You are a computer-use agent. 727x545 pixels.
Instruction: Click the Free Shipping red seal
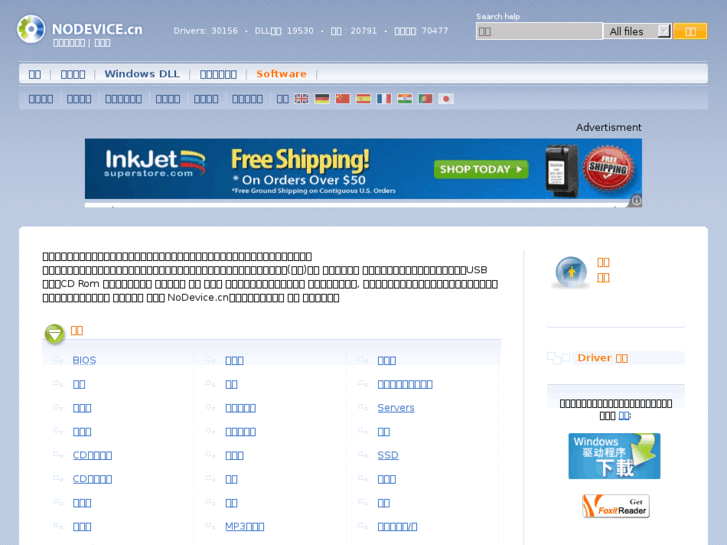pos(609,168)
